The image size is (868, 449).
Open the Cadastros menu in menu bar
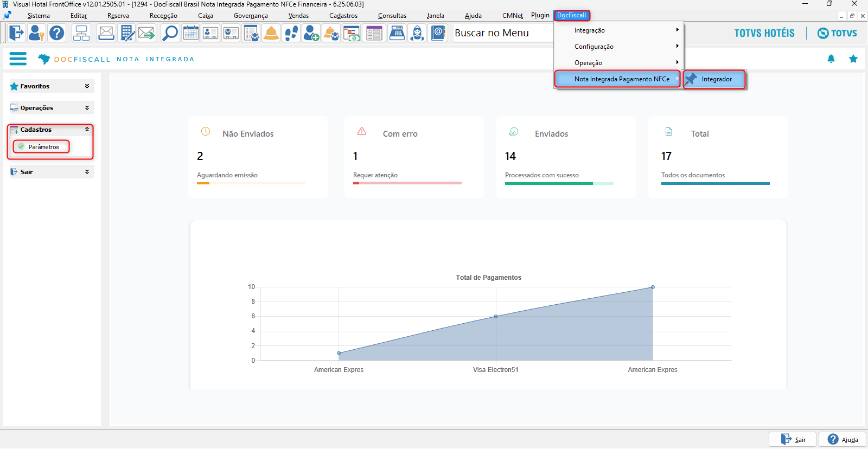point(343,16)
